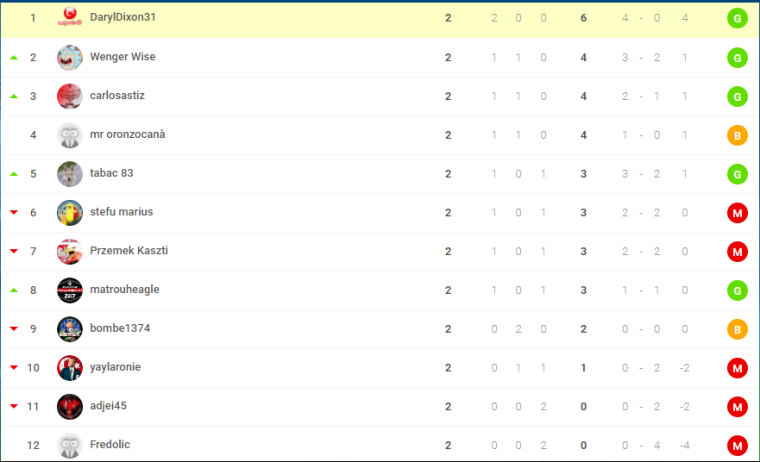Open carlosastiz's player profile link

click(117, 96)
